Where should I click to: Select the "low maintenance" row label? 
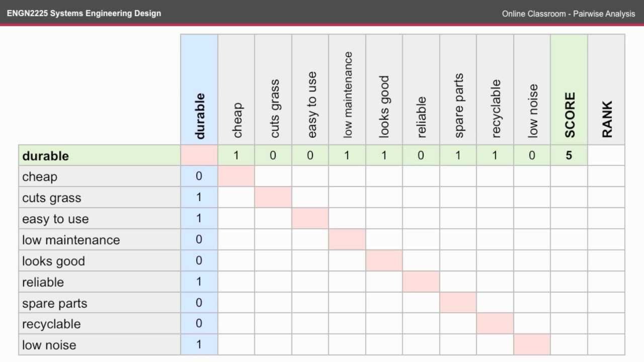(71, 240)
